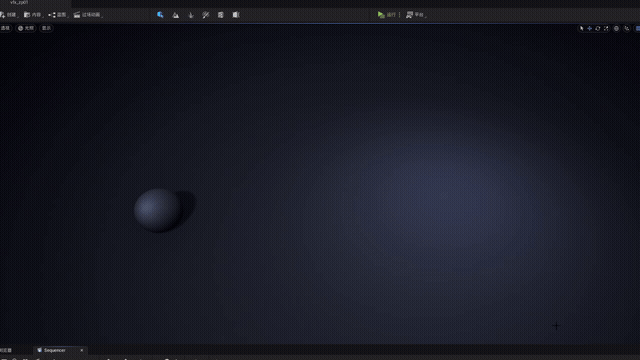This screenshot has width=640, height=360.
Task: Select the rotate gizmo tool
Action: (598, 28)
